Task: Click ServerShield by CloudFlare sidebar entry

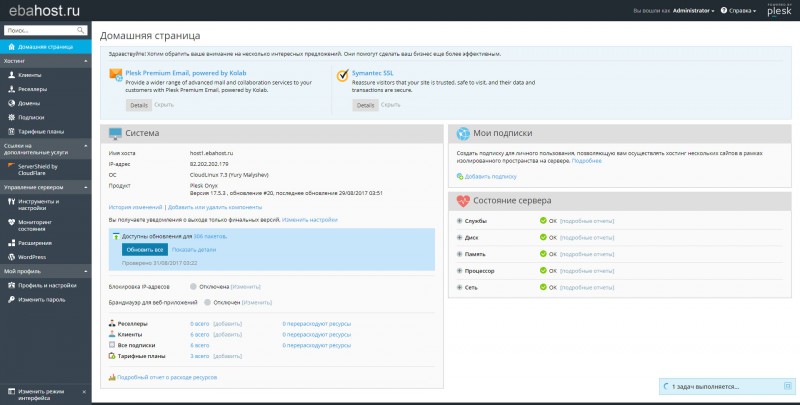Action: (x=38, y=167)
